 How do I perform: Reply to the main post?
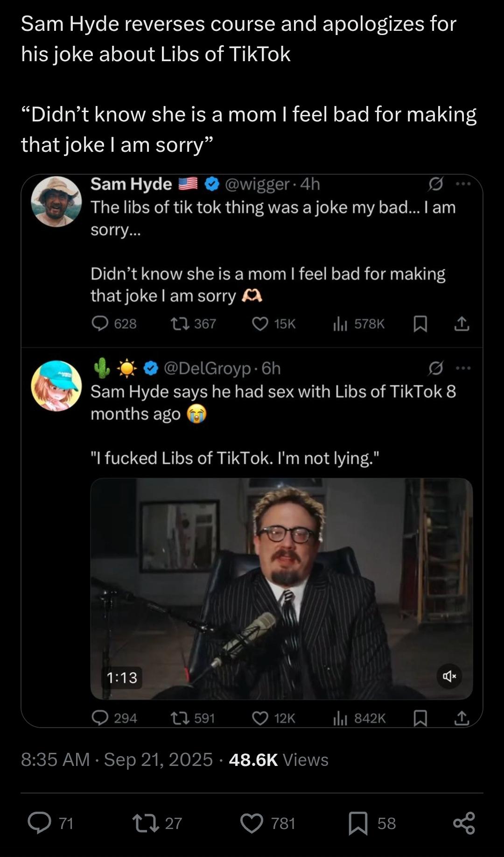(x=40, y=823)
